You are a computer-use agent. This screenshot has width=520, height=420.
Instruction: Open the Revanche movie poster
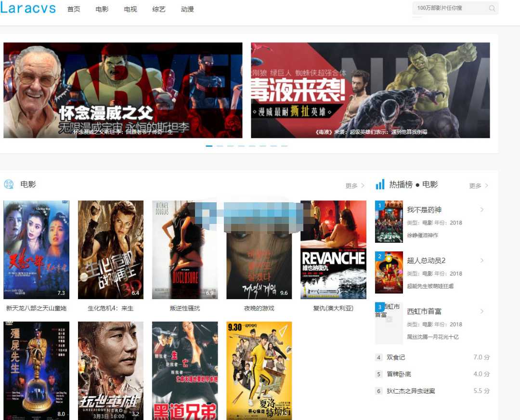[x=334, y=250]
